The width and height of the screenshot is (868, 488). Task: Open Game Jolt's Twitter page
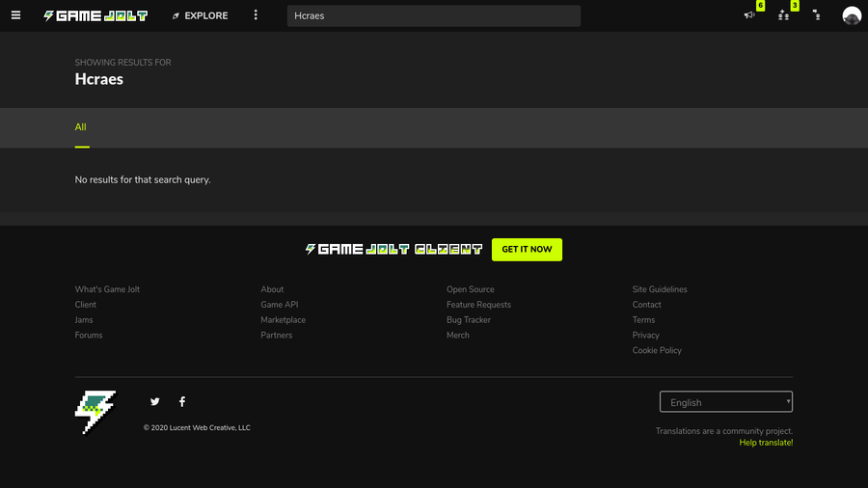tap(155, 402)
